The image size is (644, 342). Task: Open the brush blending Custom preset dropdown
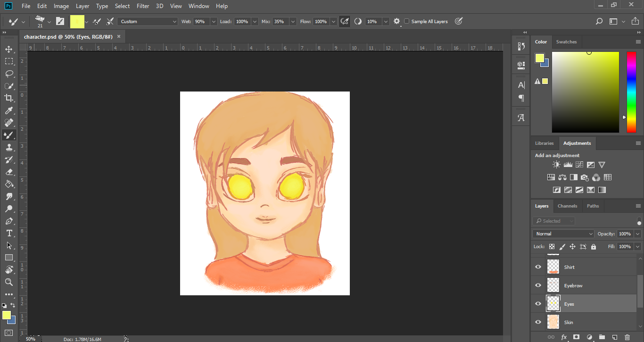pyautogui.click(x=148, y=21)
